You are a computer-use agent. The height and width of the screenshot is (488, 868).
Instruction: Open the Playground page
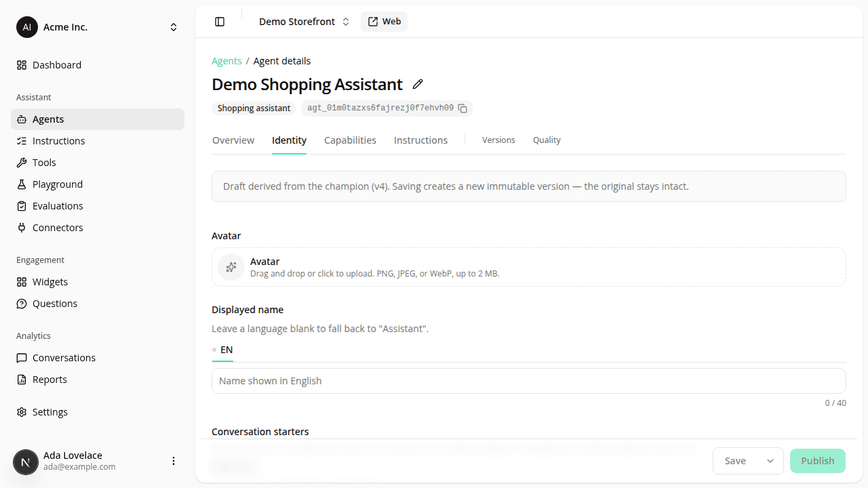98,184
